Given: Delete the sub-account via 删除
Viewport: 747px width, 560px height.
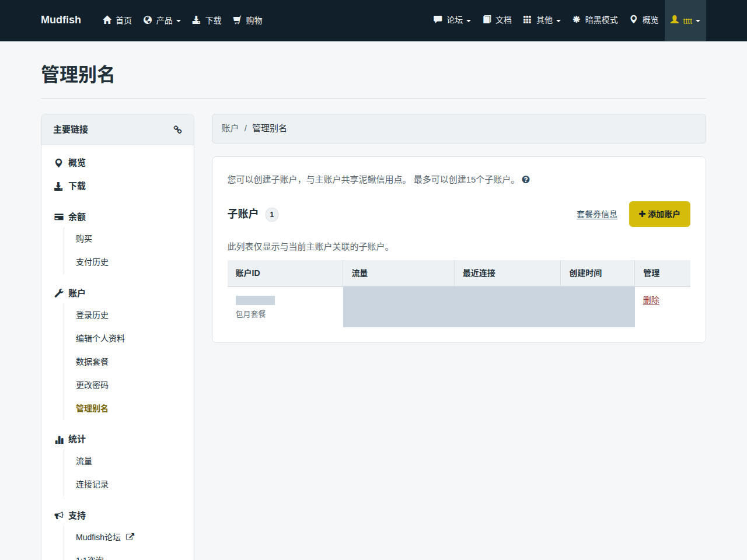Looking at the screenshot, I should (651, 300).
